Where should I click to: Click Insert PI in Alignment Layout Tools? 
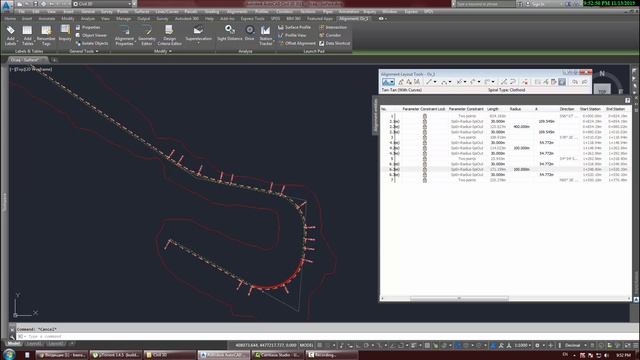point(401,82)
